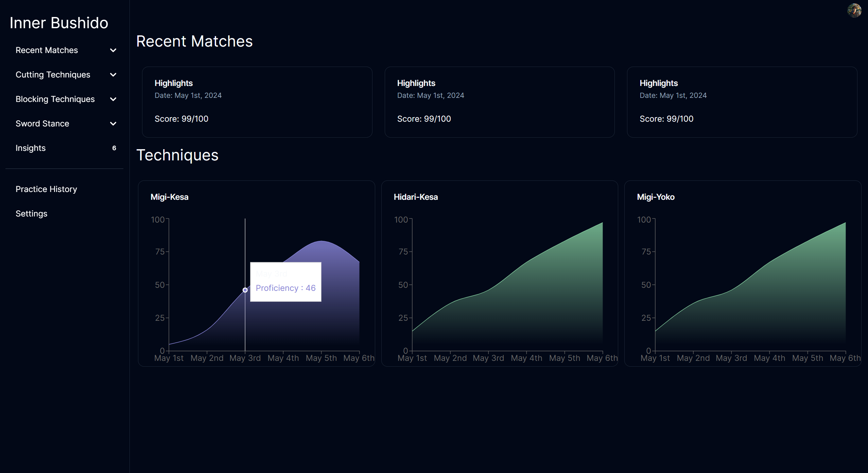Image resolution: width=868 pixels, height=473 pixels.
Task: Click May 5th on Migi-Kesa axis
Action: [321, 358]
